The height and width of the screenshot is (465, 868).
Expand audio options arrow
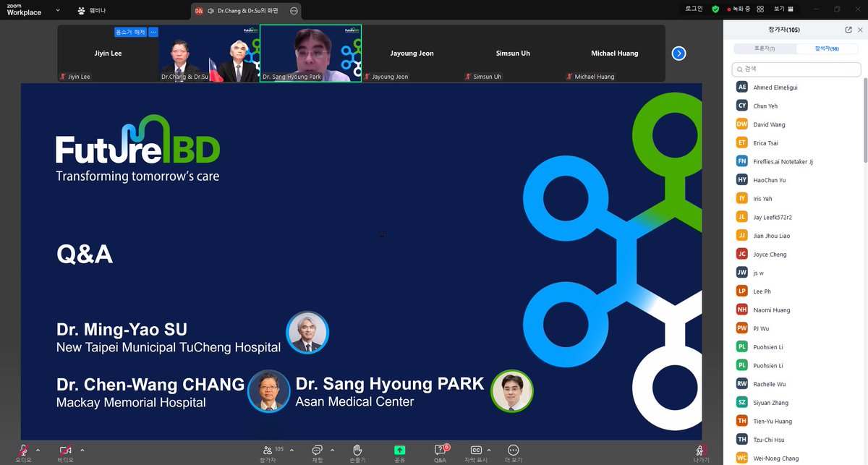(x=38, y=449)
